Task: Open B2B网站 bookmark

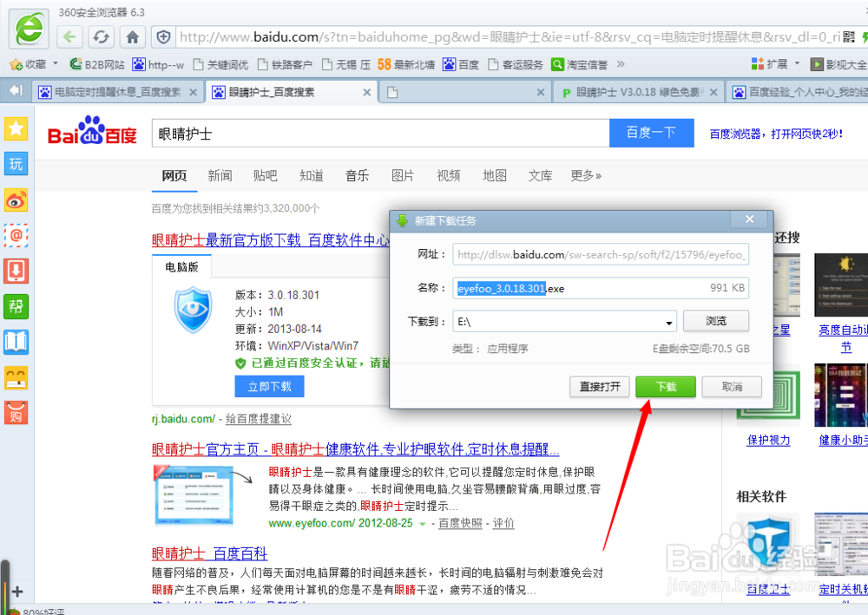Action: click(97, 65)
